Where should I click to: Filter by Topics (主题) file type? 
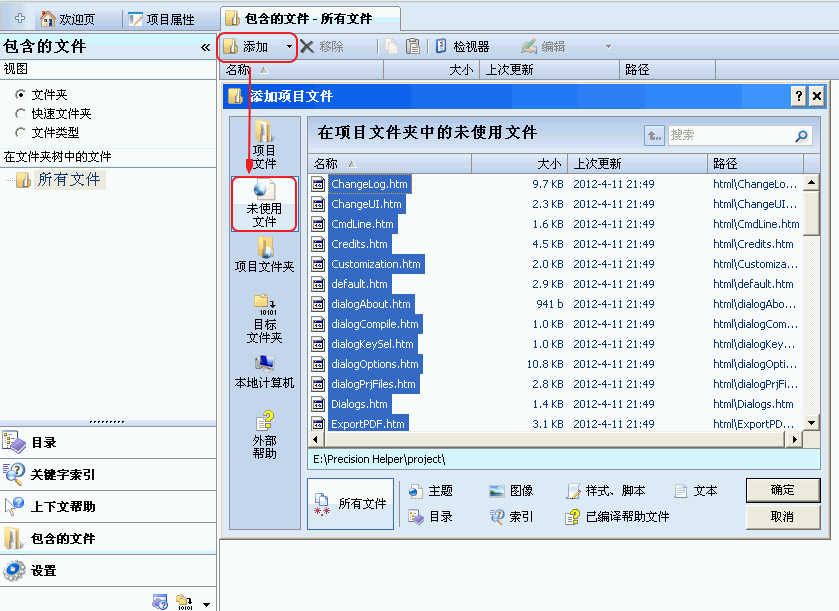point(431,491)
